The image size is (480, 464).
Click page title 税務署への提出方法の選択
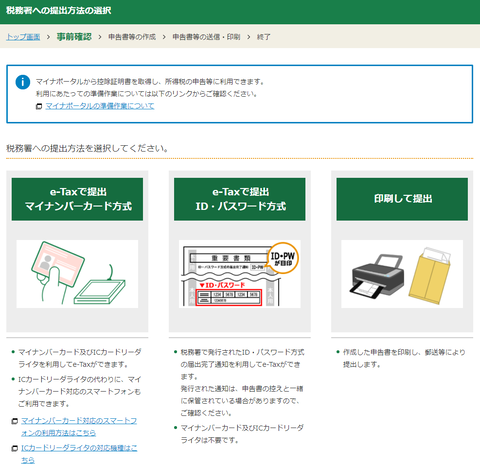59,11
